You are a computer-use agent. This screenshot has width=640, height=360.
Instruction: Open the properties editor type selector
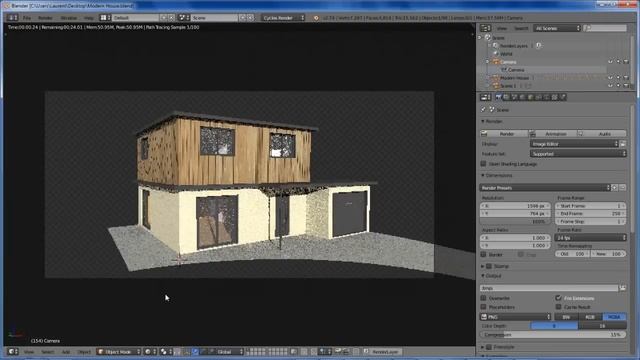tap(485, 97)
